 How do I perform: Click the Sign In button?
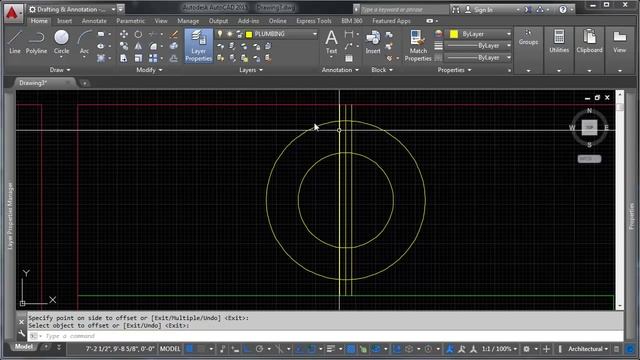pyautogui.click(x=484, y=9)
